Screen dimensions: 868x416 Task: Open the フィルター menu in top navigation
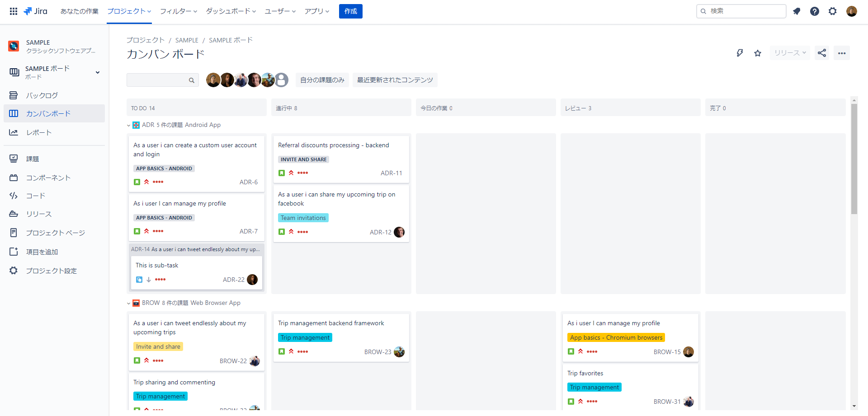pyautogui.click(x=178, y=11)
